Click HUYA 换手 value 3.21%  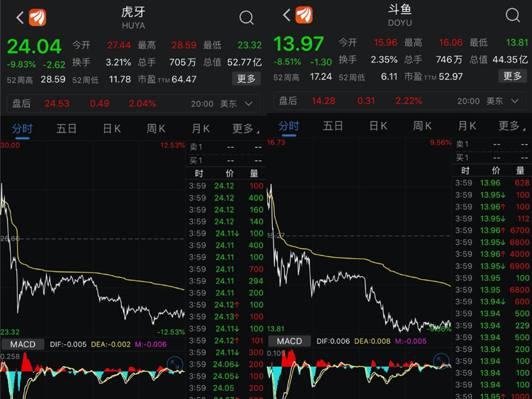[118, 62]
